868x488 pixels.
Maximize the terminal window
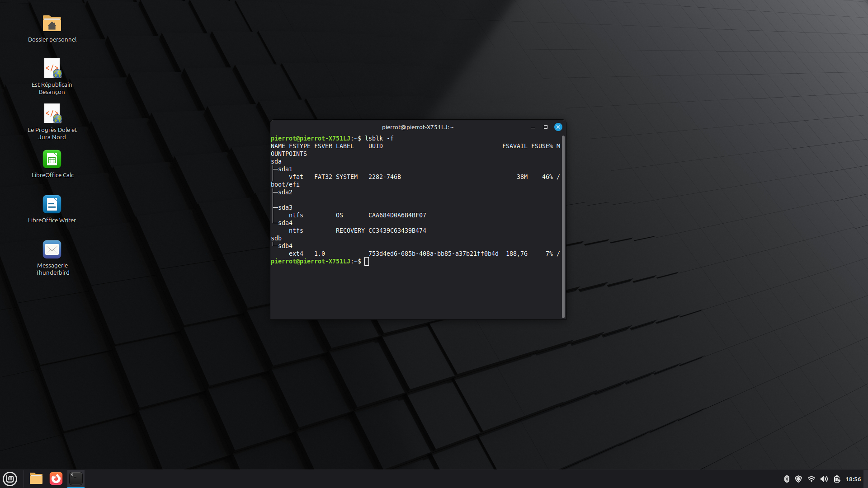[x=546, y=127]
